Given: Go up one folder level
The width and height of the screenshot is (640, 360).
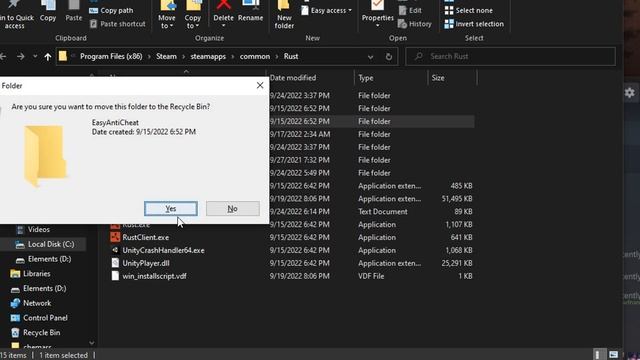Looking at the screenshot, I should coord(48,57).
